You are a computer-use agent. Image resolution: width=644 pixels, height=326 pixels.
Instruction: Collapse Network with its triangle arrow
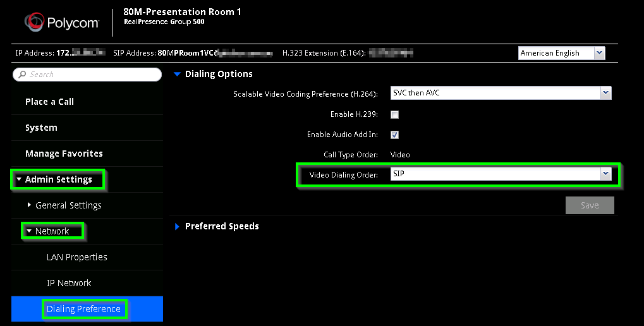(28, 231)
